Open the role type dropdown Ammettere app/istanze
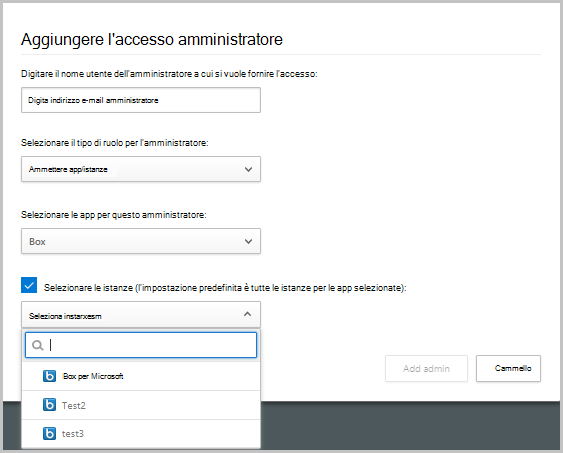The width and height of the screenshot is (563, 453). point(141,169)
